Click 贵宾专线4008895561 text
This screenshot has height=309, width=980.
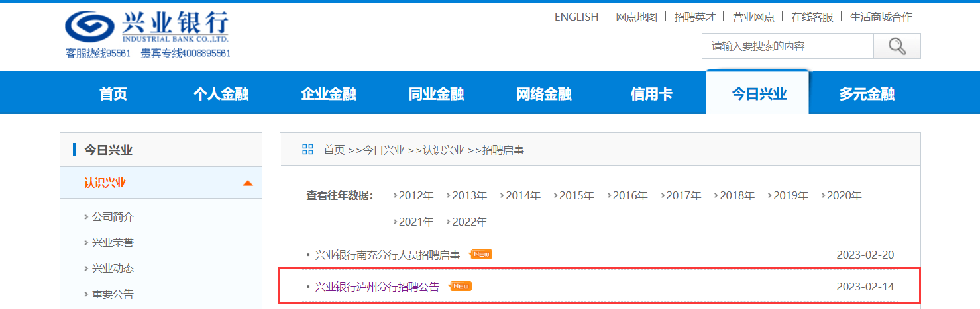186,53
